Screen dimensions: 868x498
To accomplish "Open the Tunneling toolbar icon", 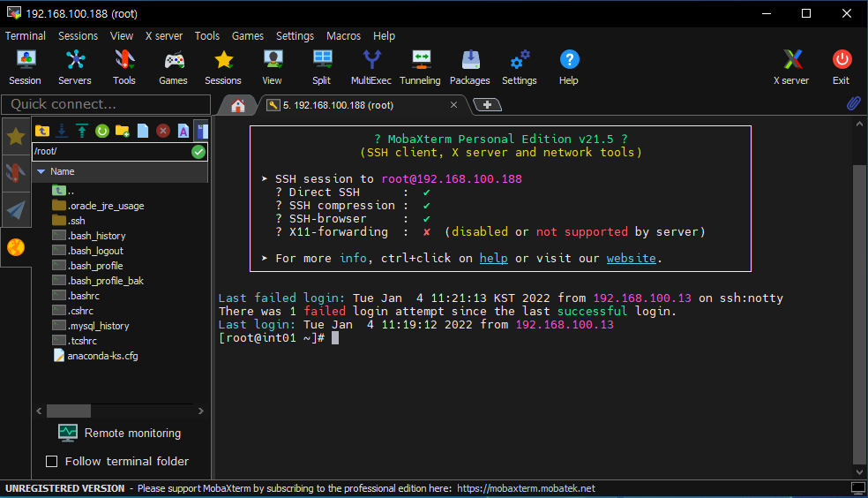I will 420,68.
